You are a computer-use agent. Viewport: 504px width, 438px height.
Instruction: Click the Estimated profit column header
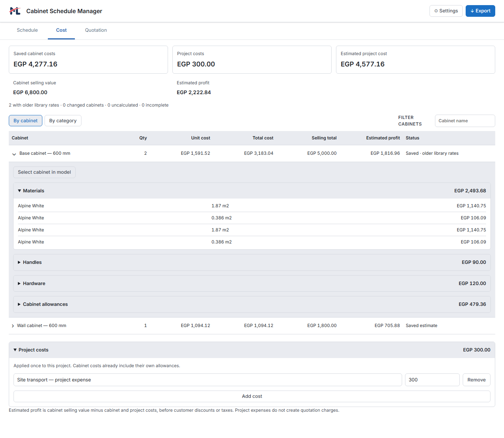[x=383, y=138]
